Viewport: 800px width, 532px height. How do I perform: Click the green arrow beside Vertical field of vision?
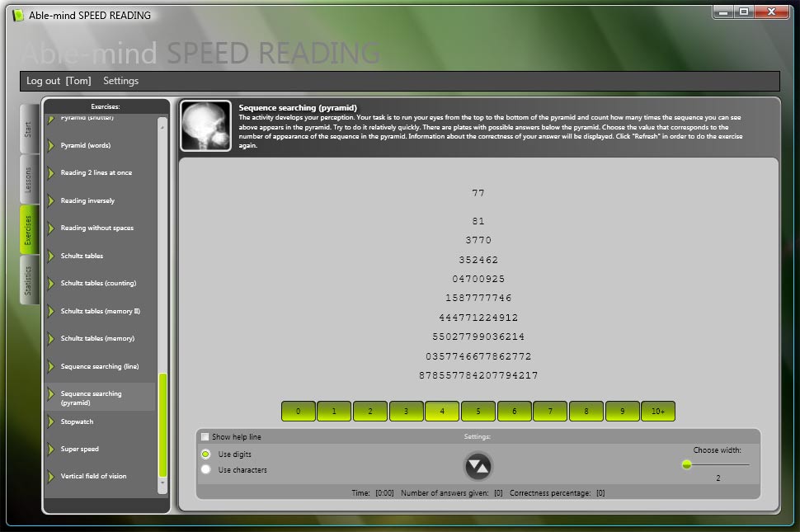[x=50, y=477]
